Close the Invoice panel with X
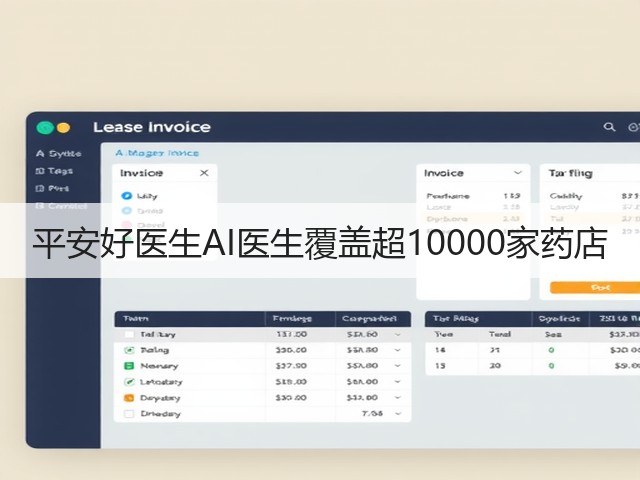 pos(204,173)
